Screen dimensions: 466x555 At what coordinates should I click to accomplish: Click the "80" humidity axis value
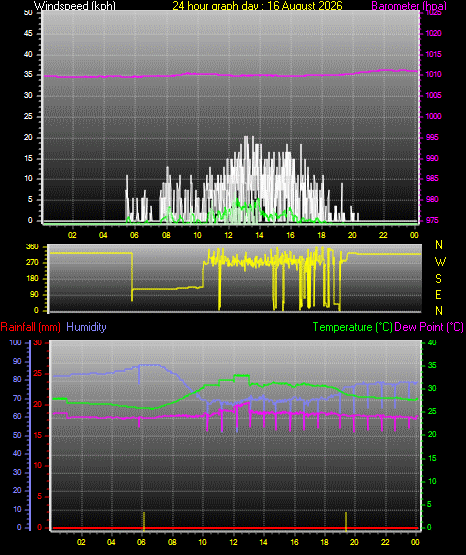tap(17, 379)
